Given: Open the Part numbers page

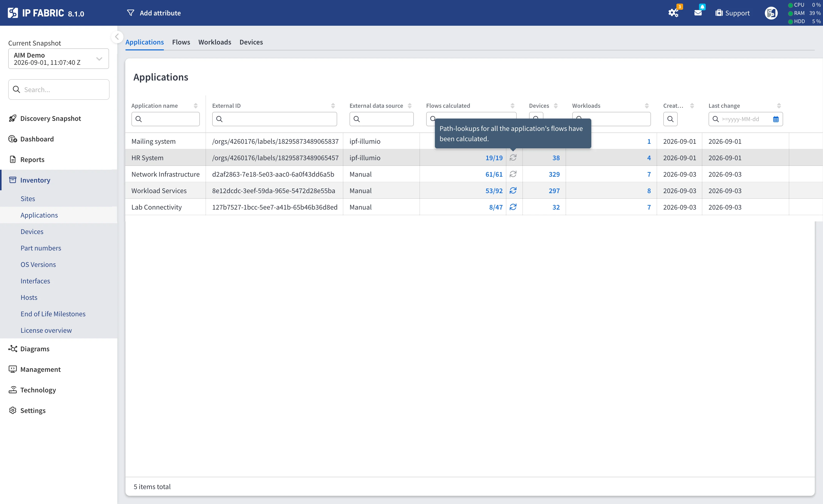Looking at the screenshot, I should (41, 248).
